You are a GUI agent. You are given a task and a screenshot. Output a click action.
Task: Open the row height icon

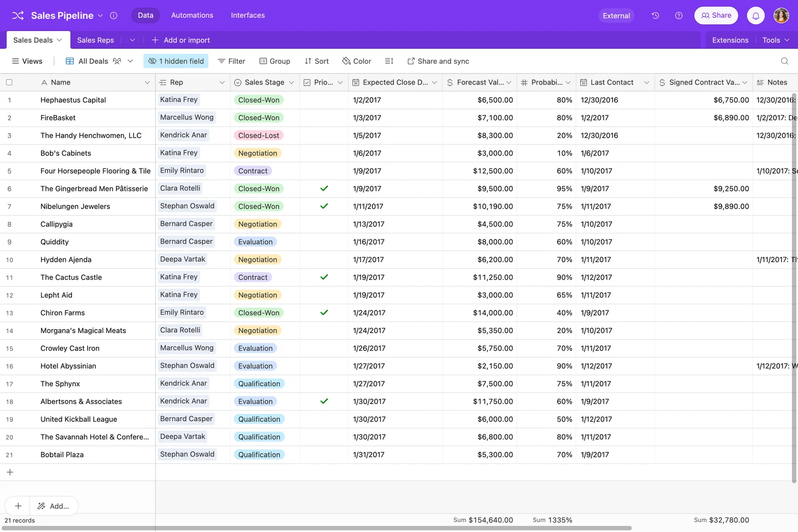click(389, 61)
